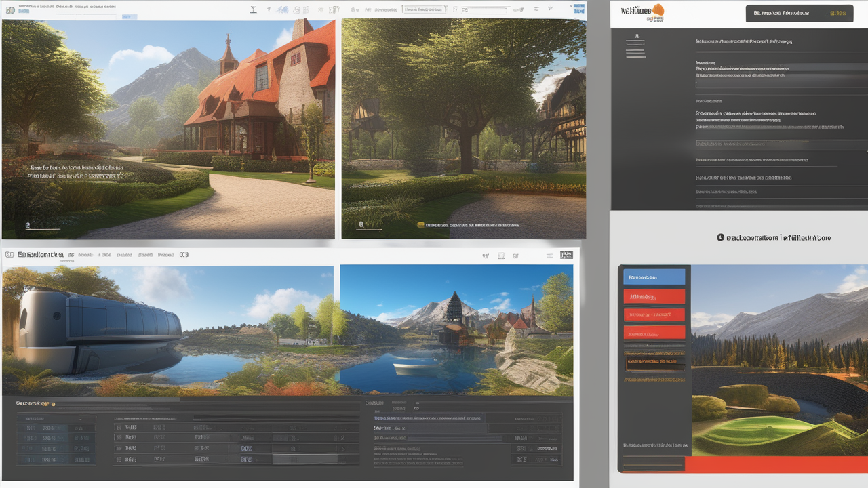
Task: Click the round bullet icon beside the center heading
Action: click(720, 238)
